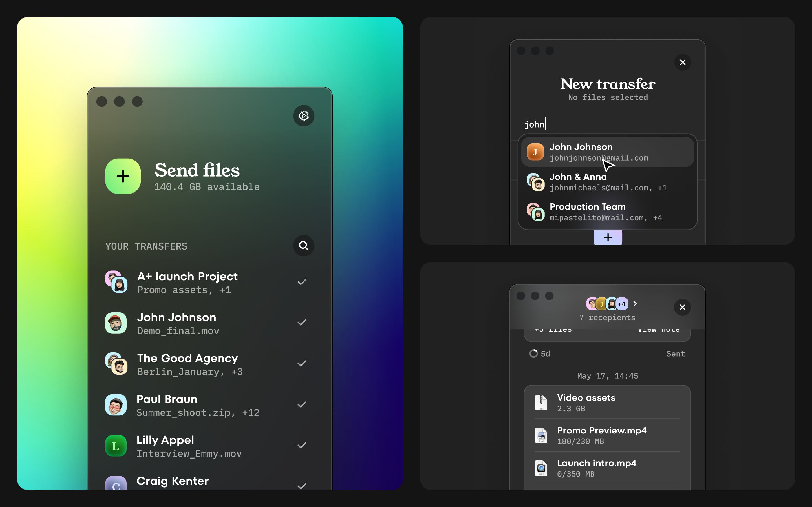
Task: Expand the recipients list with the chevron arrow
Action: (635, 304)
